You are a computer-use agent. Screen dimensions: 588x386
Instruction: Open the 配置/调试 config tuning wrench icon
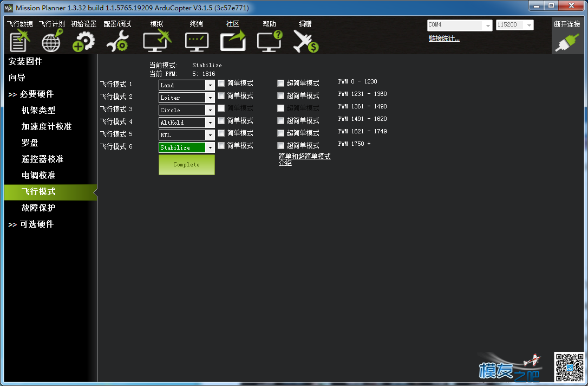tap(117, 41)
